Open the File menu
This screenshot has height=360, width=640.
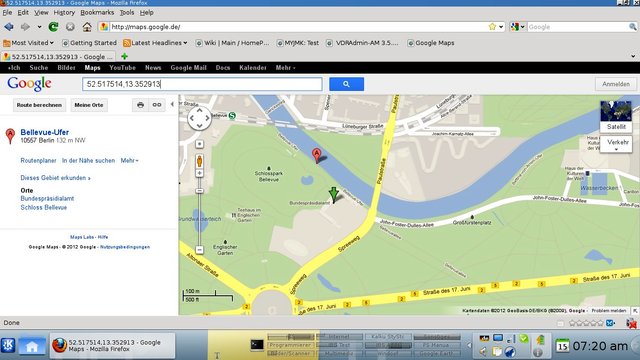(x=7, y=13)
